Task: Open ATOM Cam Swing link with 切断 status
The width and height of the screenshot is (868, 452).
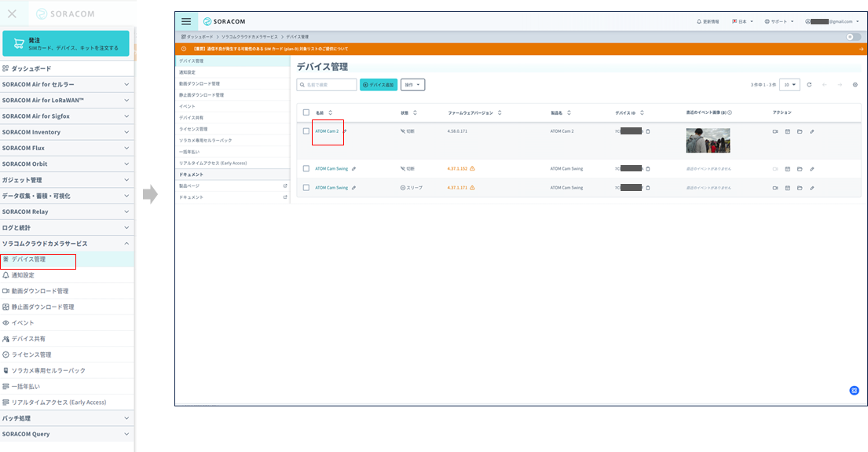Action: pyautogui.click(x=331, y=168)
